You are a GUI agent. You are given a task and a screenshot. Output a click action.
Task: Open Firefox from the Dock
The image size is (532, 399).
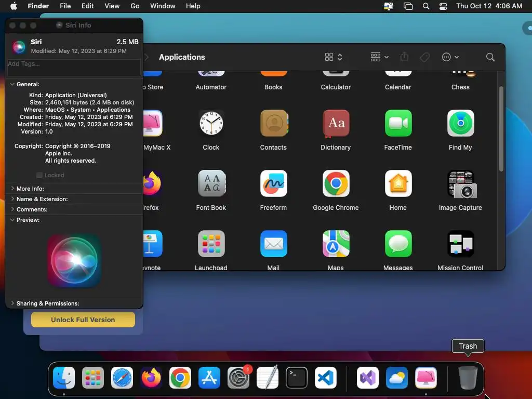point(151,378)
